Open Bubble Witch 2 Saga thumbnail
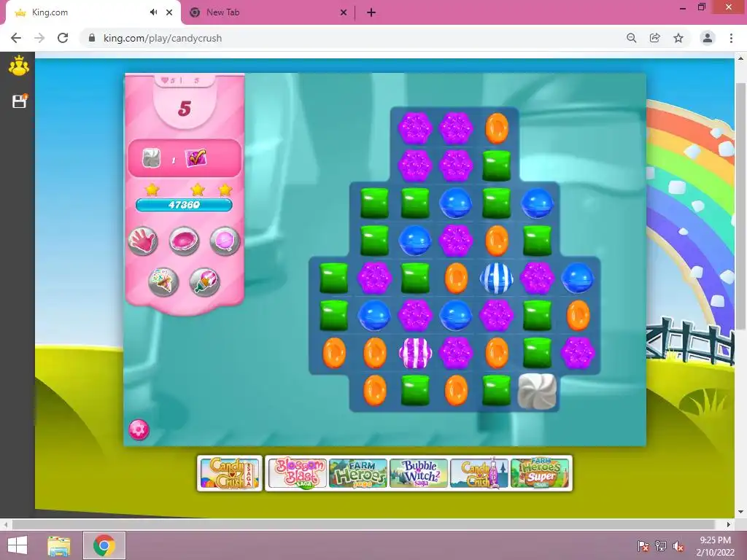747x560 pixels. tap(419, 472)
